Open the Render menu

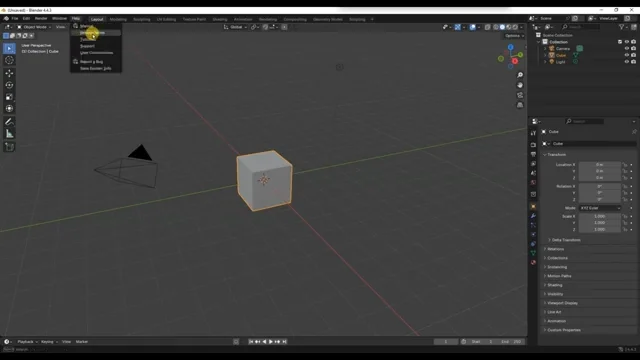(x=41, y=18)
